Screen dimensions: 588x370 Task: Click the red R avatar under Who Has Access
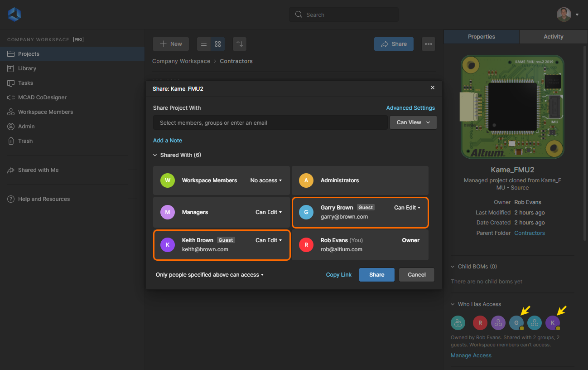click(480, 323)
